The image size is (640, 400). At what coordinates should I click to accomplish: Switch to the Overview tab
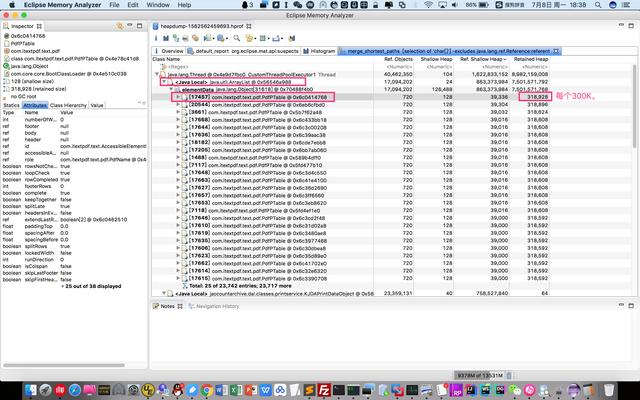(169, 51)
